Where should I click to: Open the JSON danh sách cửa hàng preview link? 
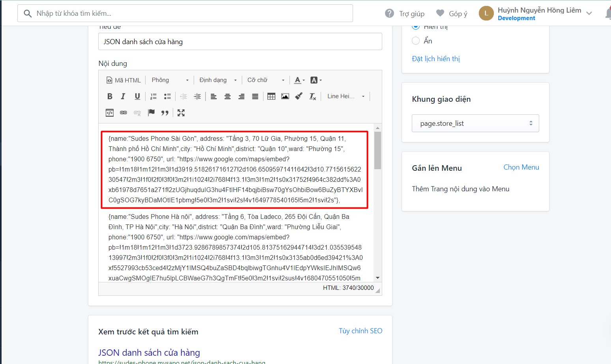point(149,353)
